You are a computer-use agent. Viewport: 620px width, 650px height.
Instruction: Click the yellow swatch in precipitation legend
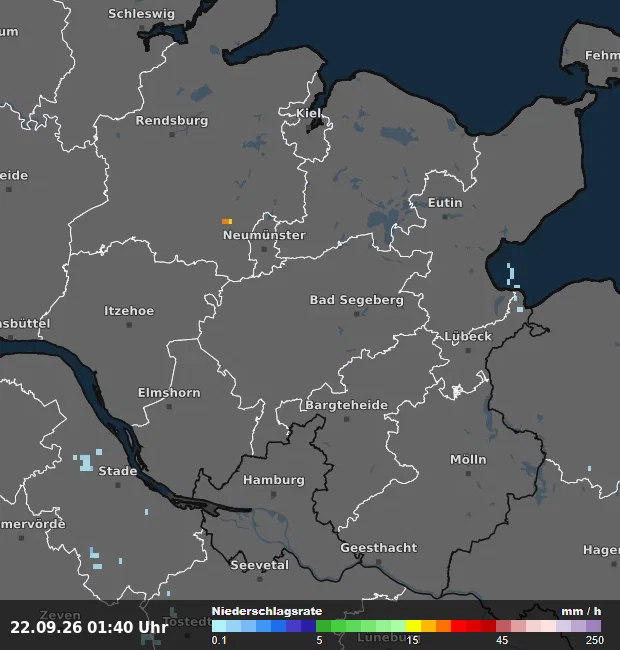413,626
